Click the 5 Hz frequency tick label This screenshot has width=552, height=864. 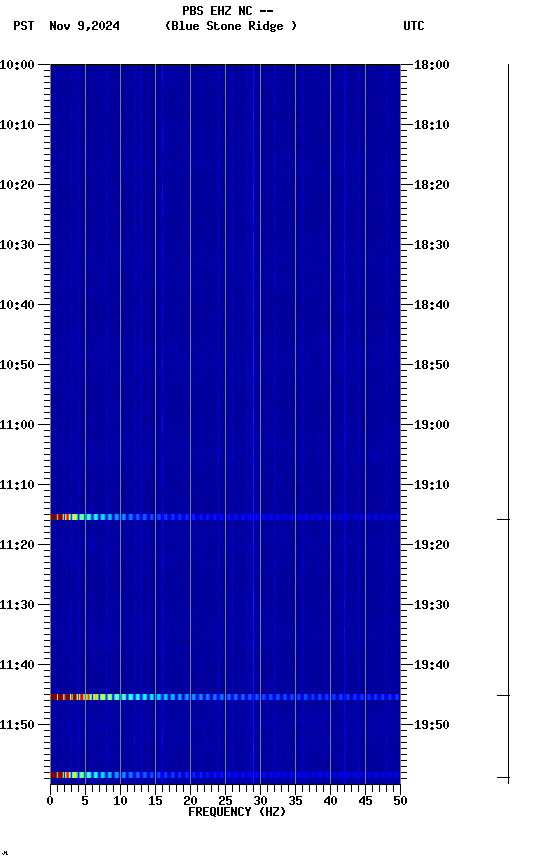[85, 801]
